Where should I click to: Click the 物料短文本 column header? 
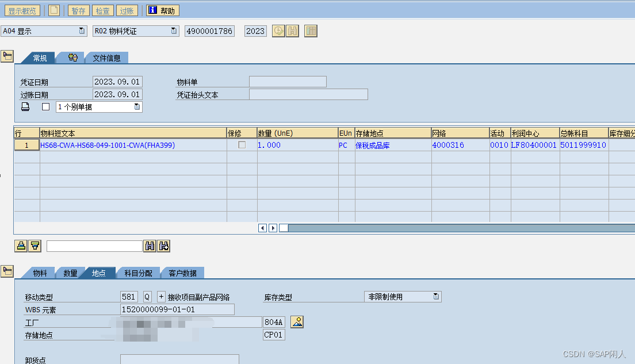coord(133,133)
